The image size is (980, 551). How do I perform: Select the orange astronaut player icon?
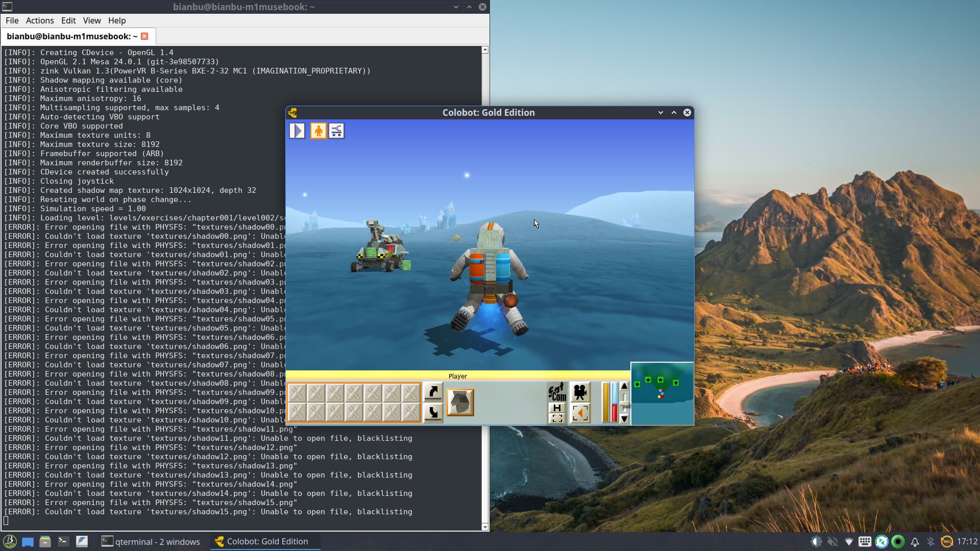pyautogui.click(x=318, y=131)
